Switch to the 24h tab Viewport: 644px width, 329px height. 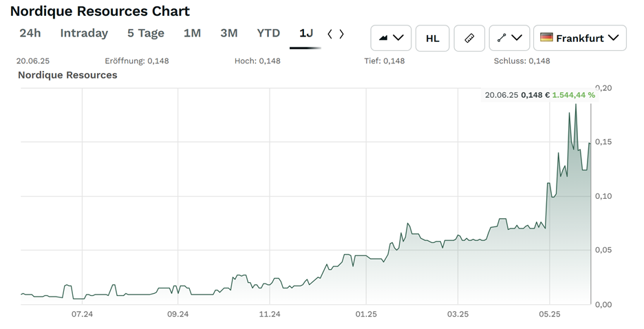pos(30,33)
